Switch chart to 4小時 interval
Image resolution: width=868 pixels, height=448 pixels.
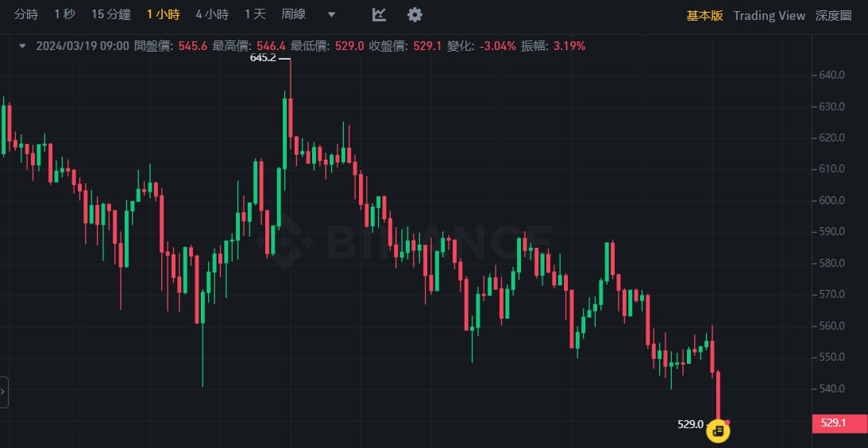212,15
